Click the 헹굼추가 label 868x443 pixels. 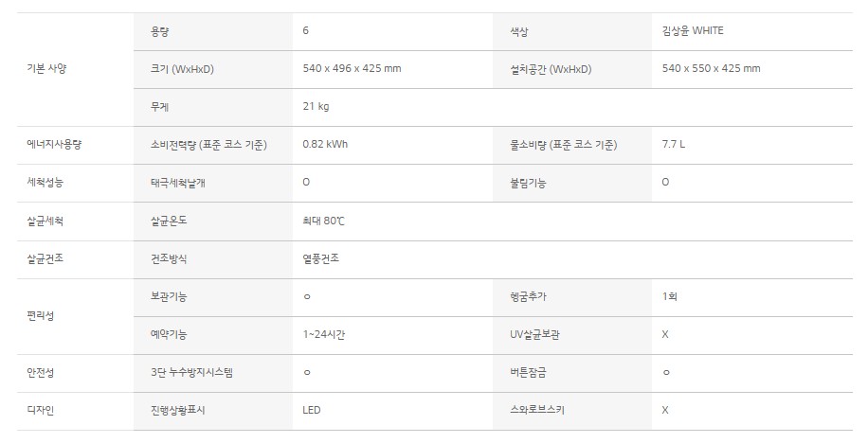click(528, 296)
